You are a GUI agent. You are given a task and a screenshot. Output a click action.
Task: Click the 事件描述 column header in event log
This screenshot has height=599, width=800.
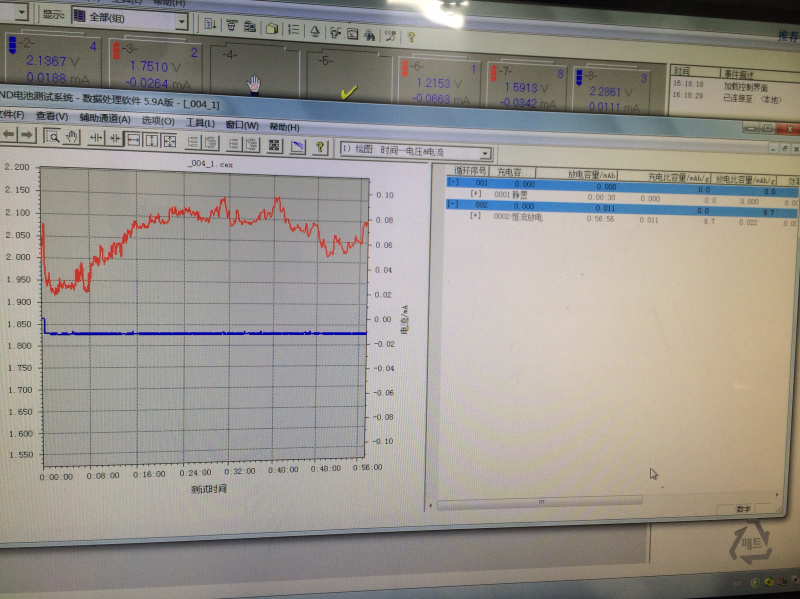tap(760, 74)
